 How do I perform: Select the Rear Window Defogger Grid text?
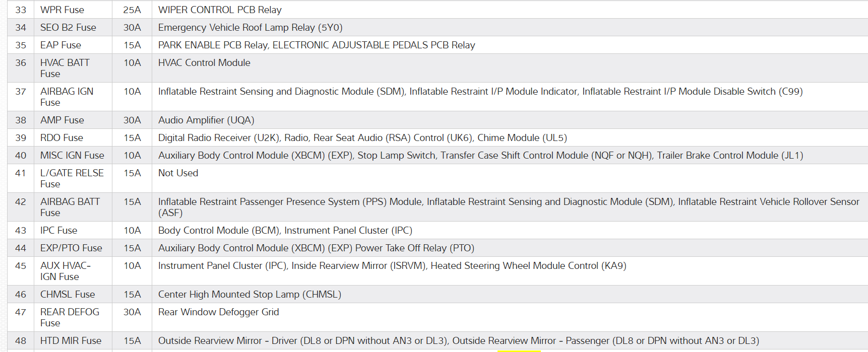click(218, 312)
